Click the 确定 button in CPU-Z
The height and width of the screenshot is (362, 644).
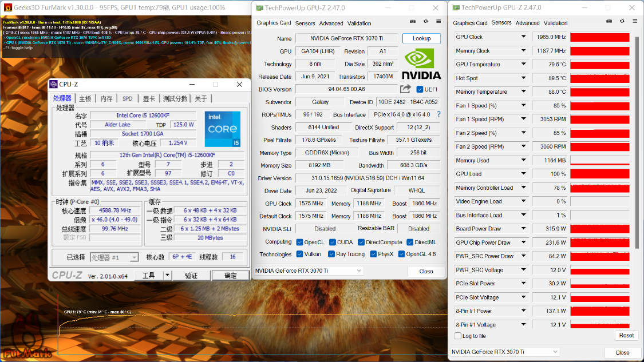pyautogui.click(x=231, y=276)
